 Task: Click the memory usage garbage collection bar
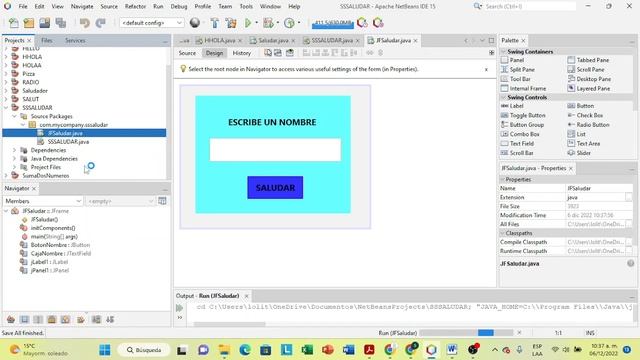[333, 24]
